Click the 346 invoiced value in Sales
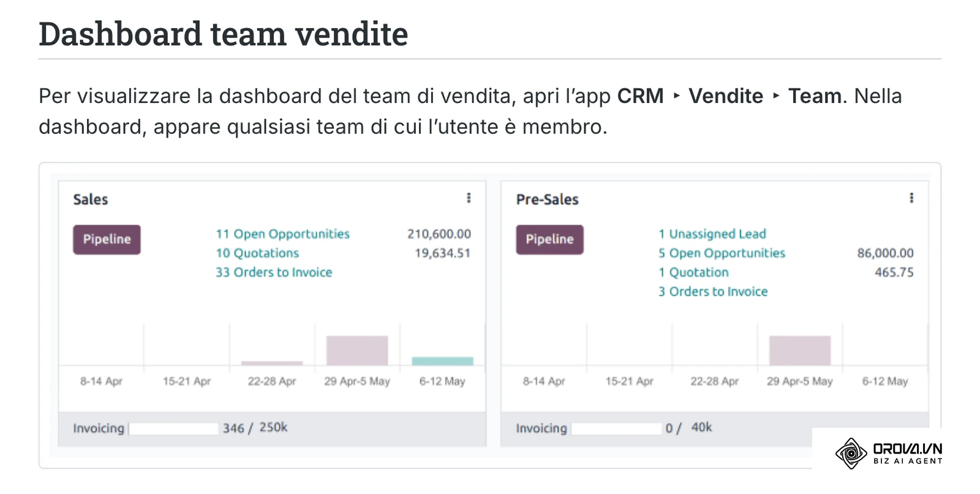980x494 pixels. pos(233,428)
